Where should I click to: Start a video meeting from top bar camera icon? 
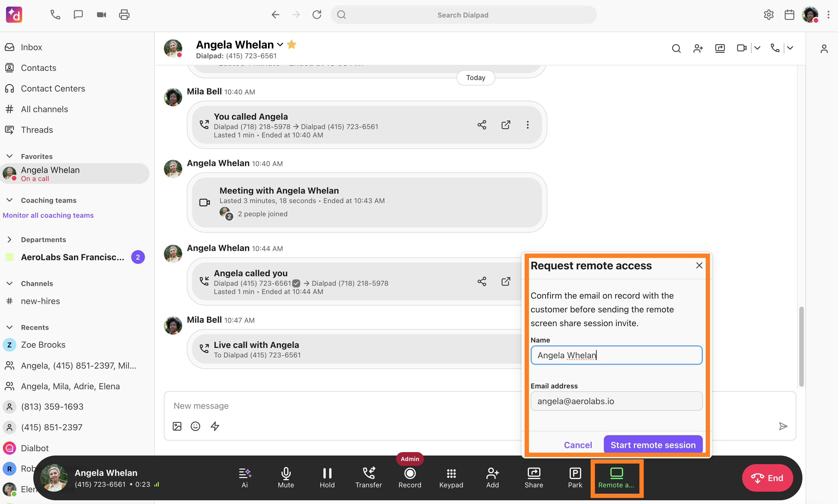pos(101,15)
